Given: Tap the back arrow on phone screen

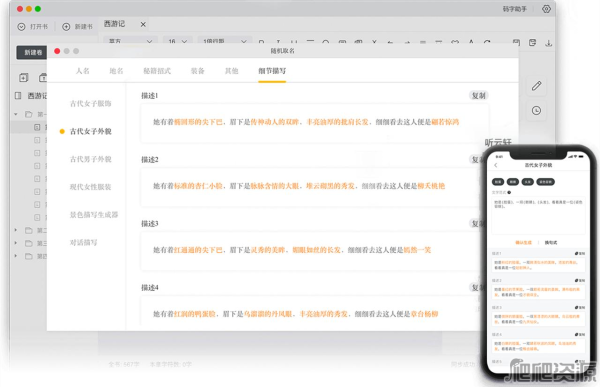Looking at the screenshot, I should [496, 165].
